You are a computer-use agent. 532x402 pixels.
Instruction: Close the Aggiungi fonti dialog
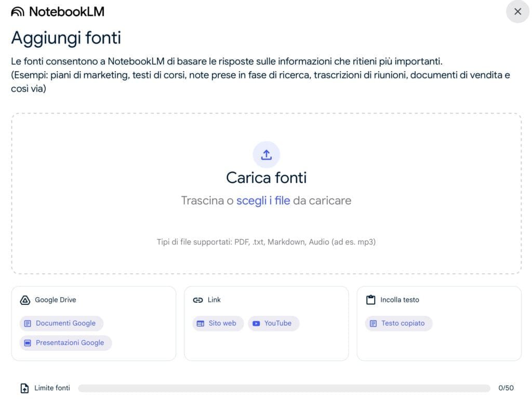tap(517, 11)
